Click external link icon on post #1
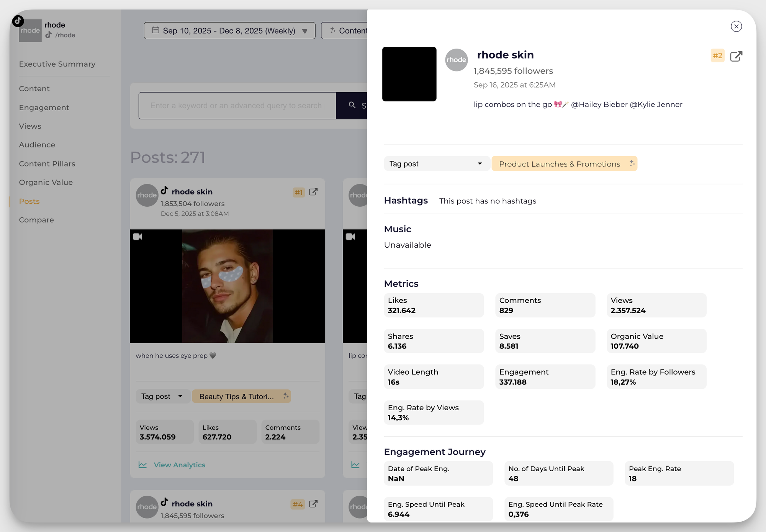The width and height of the screenshot is (766, 532). pyautogui.click(x=313, y=192)
